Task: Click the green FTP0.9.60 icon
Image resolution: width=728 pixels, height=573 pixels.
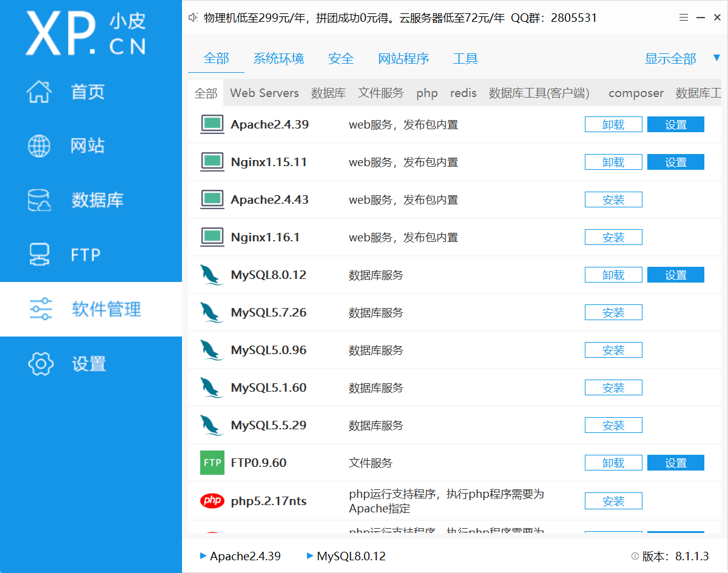Action: (212, 463)
